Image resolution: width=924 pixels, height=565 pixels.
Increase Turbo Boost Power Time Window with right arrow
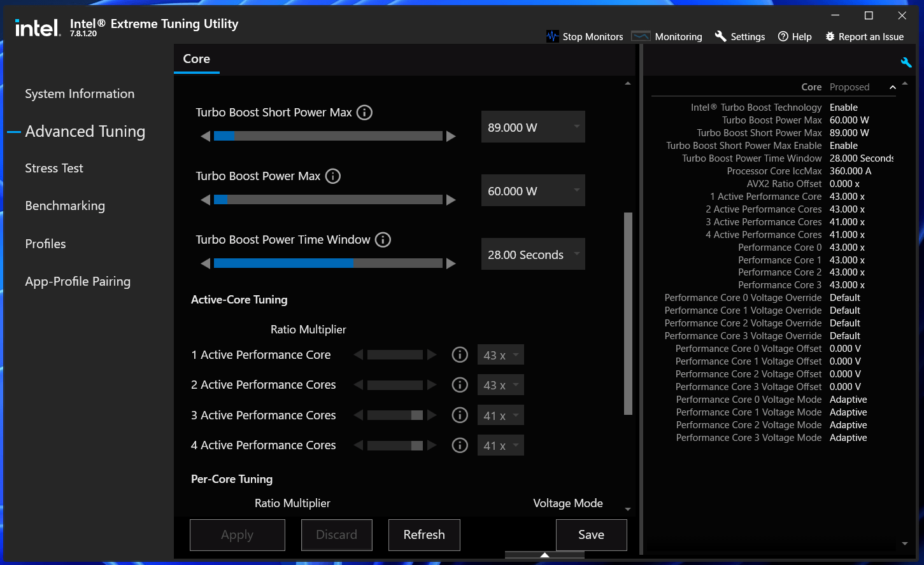pos(451,263)
